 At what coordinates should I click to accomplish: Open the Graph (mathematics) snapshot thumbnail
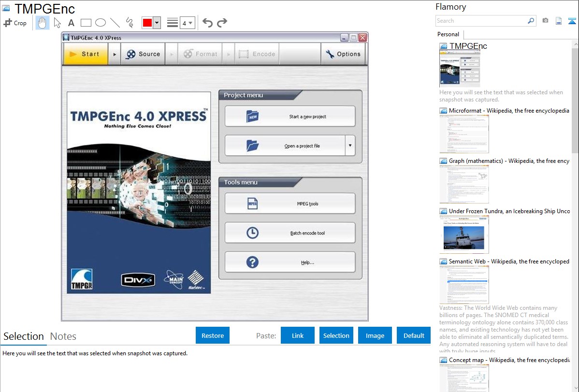(x=464, y=184)
